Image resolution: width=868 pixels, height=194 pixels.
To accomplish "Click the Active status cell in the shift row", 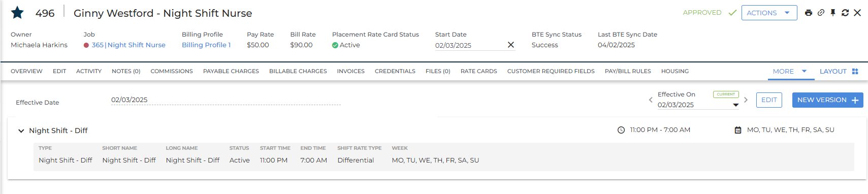I will [x=239, y=160].
